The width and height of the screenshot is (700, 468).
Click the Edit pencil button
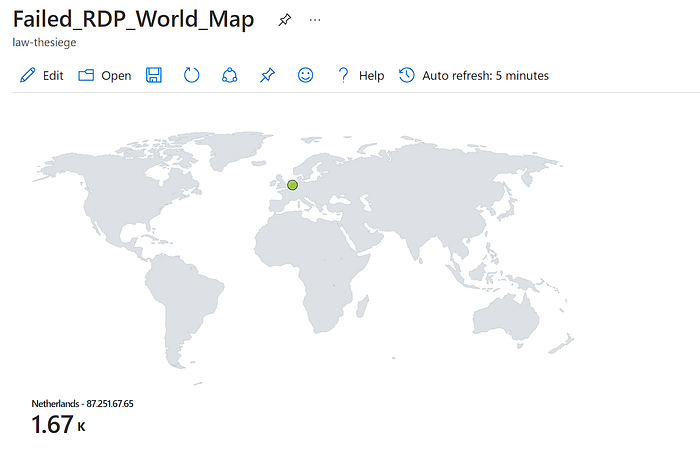point(42,75)
